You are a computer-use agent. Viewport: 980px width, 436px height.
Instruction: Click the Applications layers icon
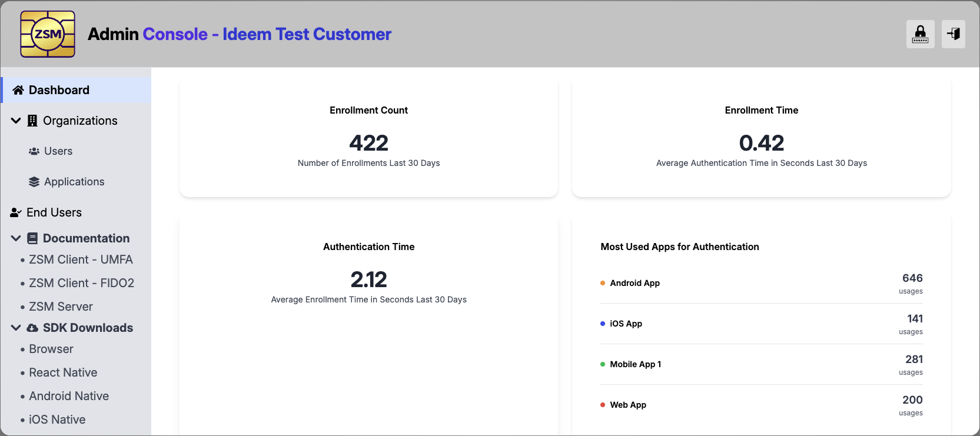tap(34, 182)
